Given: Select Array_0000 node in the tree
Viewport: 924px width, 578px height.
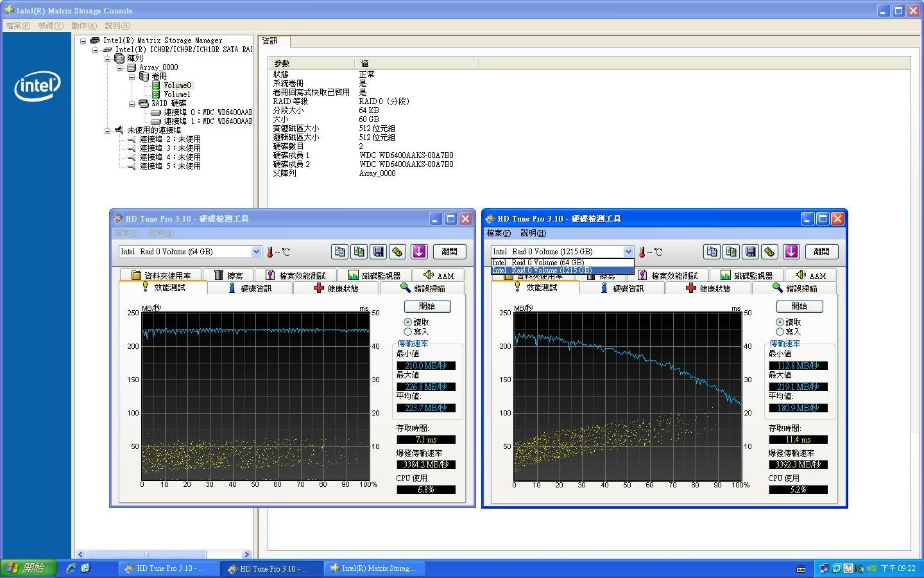Looking at the screenshot, I should click(x=158, y=67).
